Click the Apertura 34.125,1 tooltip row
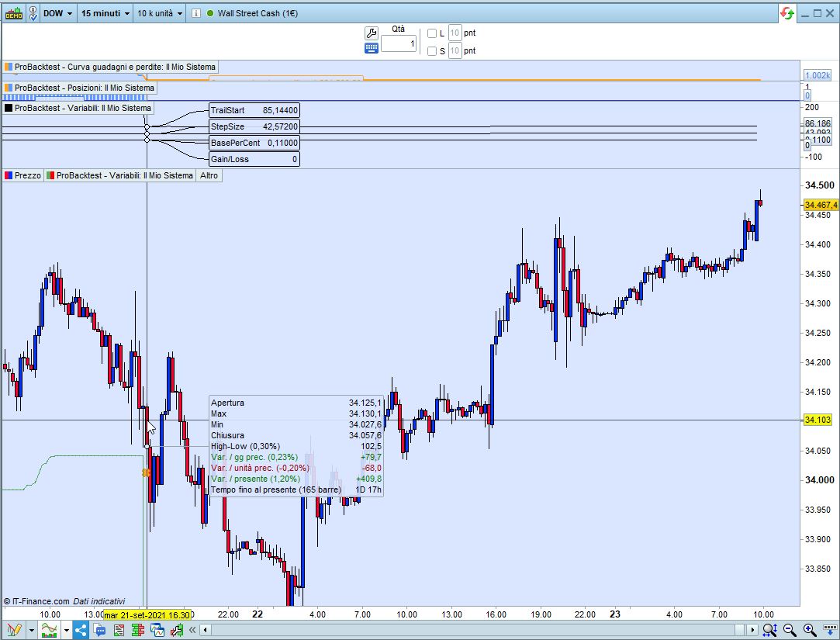This screenshot has width=840, height=640. point(296,403)
